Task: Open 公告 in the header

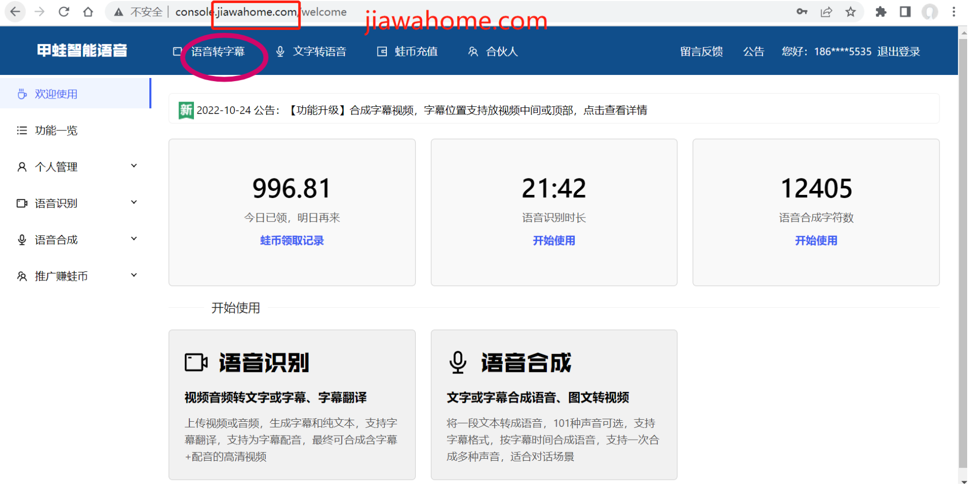Action: 754,51
